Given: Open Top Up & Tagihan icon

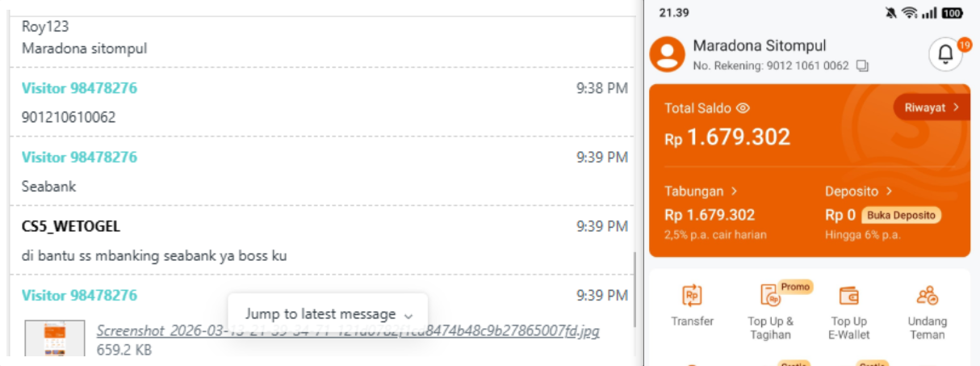Looking at the screenshot, I should click(x=769, y=296).
